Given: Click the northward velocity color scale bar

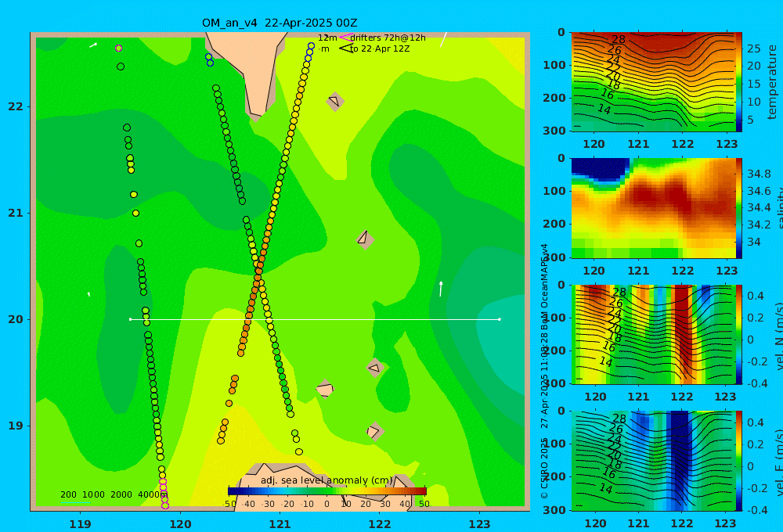Looking at the screenshot, I should pyautogui.click(x=738, y=334).
